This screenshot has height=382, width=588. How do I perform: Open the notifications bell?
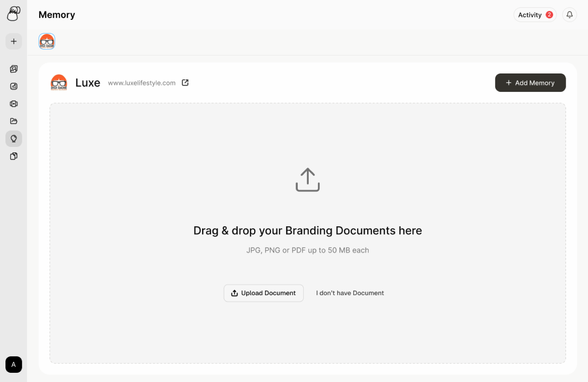(570, 15)
